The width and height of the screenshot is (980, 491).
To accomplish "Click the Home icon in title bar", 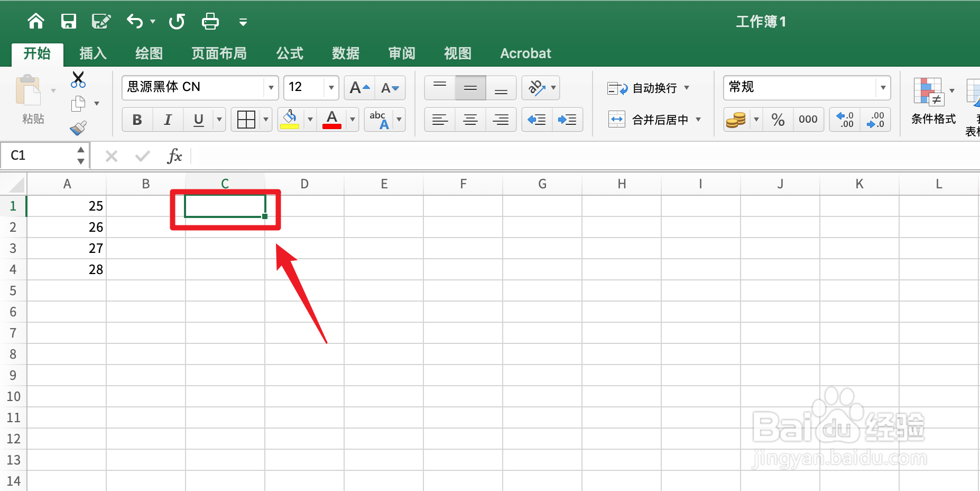I will click(36, 21).
